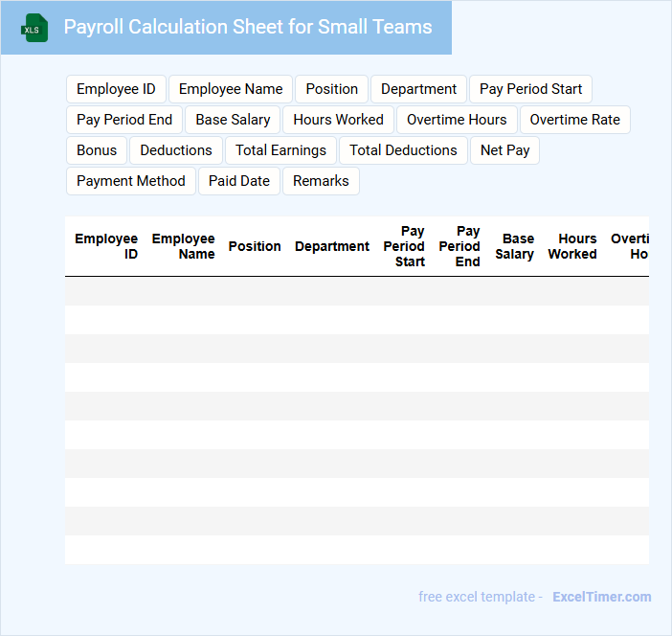The height and width of the screenshot is (636, 672).
Task: Select the Position tag
Action: click(332, 89)
